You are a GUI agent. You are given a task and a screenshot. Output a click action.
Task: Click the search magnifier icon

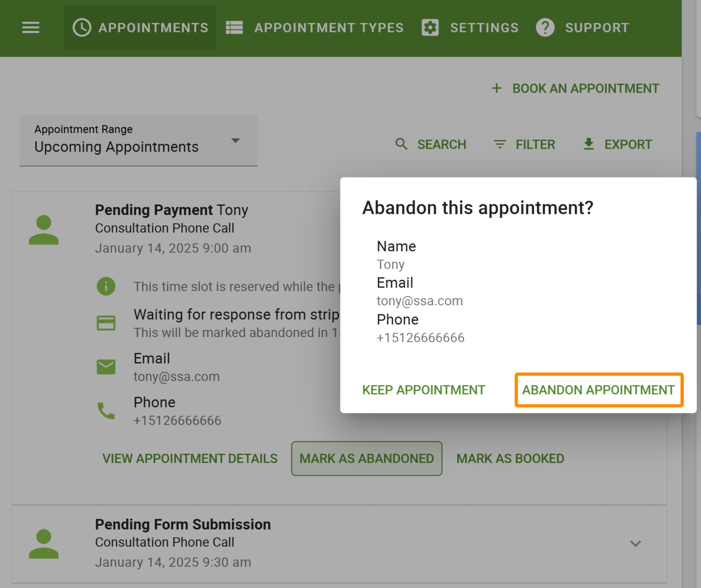[401, 144]
